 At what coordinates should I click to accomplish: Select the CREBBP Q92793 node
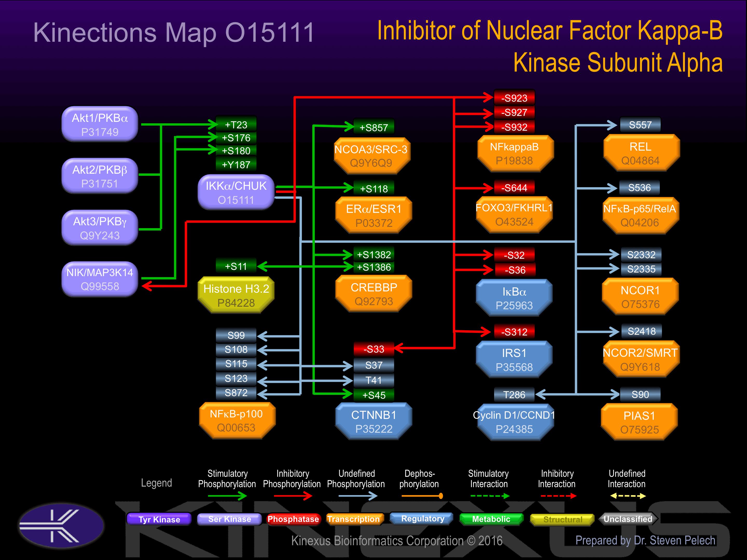[x=374, y=294]
